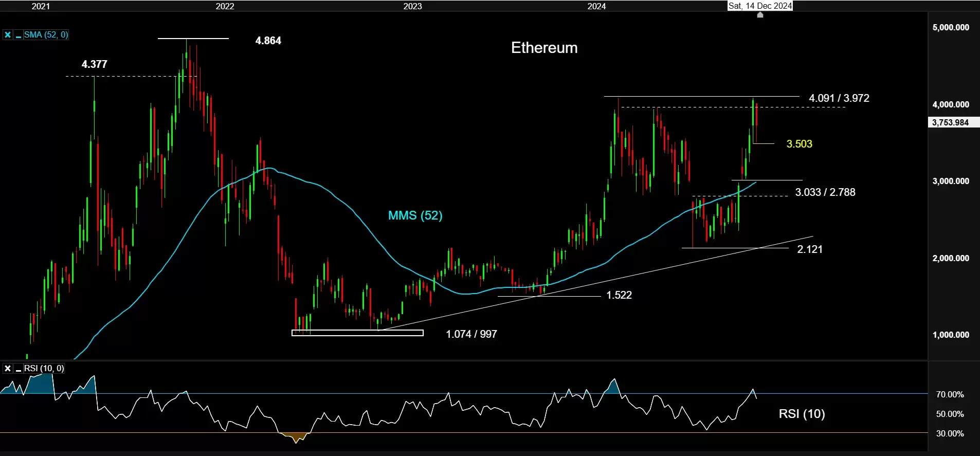Viewport: 980px width, 456px height.
Task: Select the 1.074 / 997 low annotation
Action: pos(471,334)
